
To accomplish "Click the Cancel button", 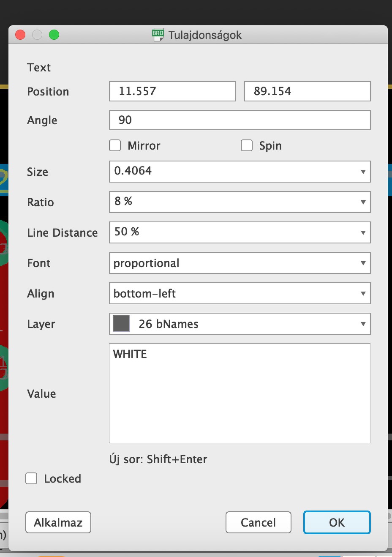I will click(x=258, y=522).
